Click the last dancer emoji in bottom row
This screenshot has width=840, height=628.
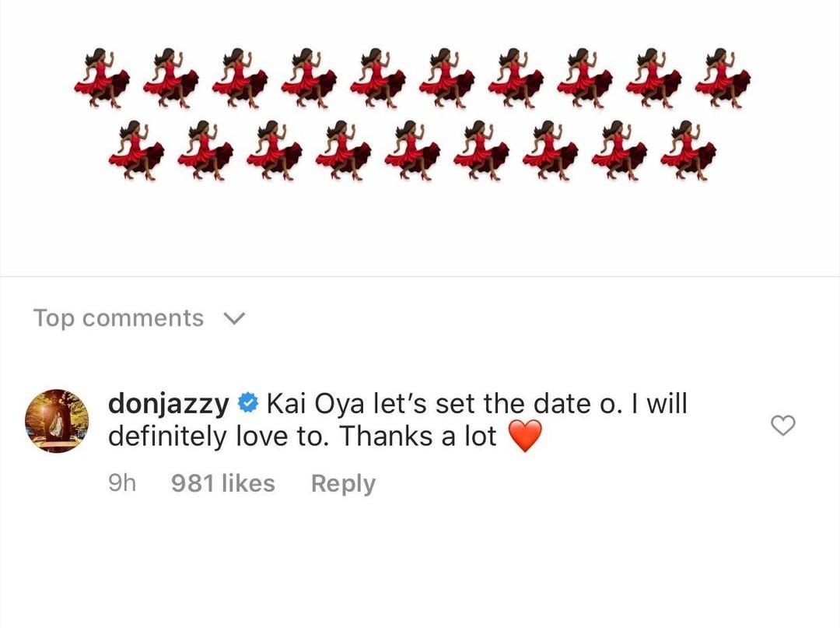click(x=688, y=149)
